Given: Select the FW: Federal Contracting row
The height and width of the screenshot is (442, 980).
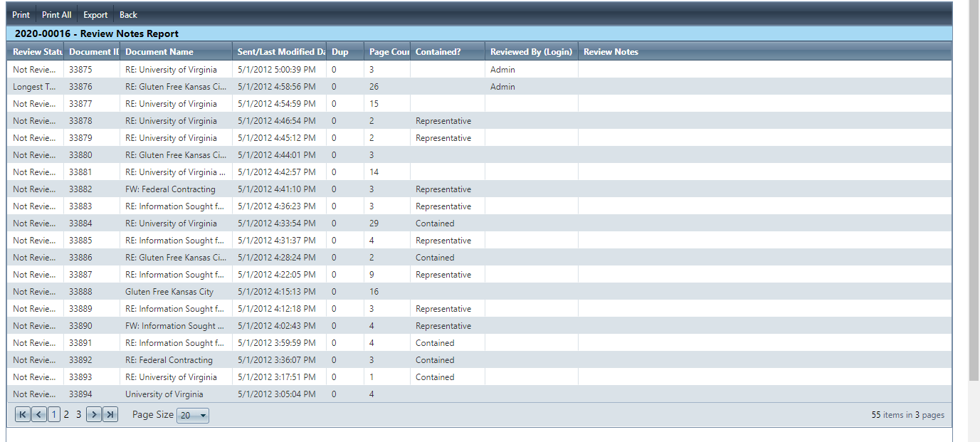Looking at the screenshot, I should click(170, 189).
